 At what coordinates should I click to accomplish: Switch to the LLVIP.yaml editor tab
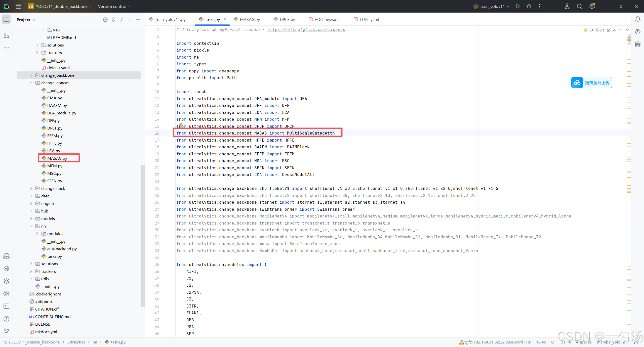click(369, 19)
